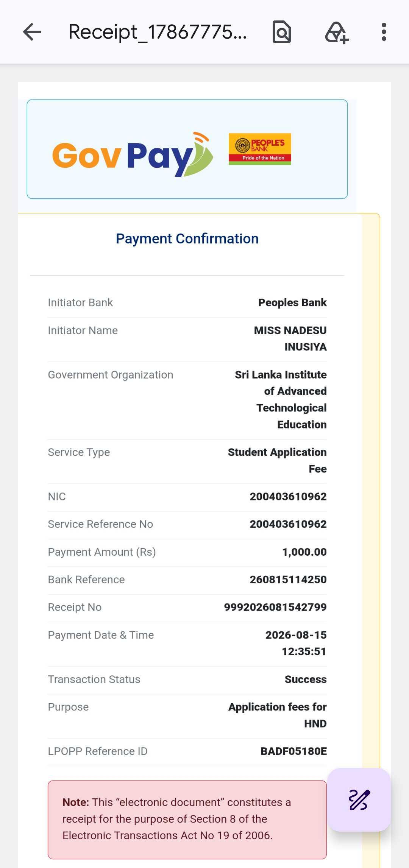Screen dimensions: 409x868
Task: Tap the Transaction Status Success text
Action: pos(306,679)
